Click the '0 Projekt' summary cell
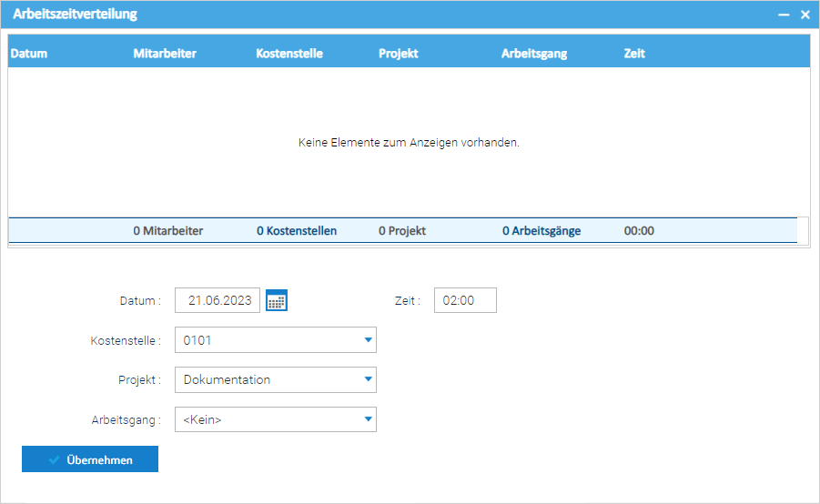Image resolution: width=820 pixels, height=504 pixels. point(402,231)
